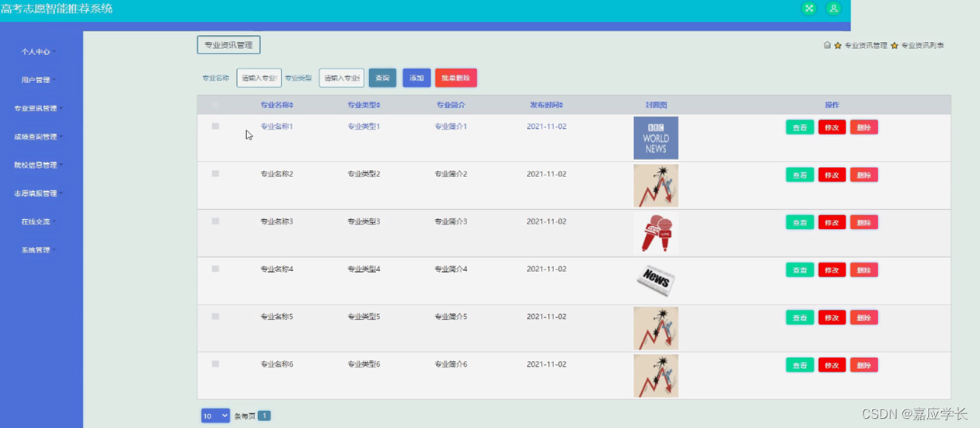Expand 用户管理 sidebar menu

pos(39,80)
